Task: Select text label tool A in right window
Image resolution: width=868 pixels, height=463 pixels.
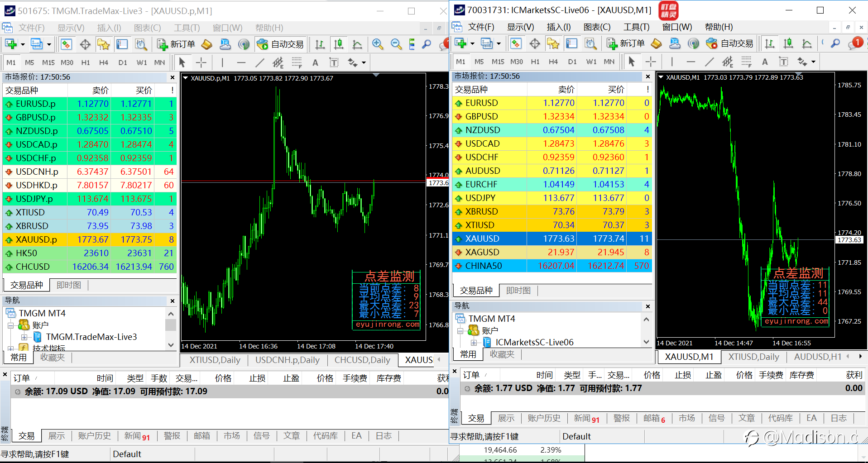Action: [765, 62]
